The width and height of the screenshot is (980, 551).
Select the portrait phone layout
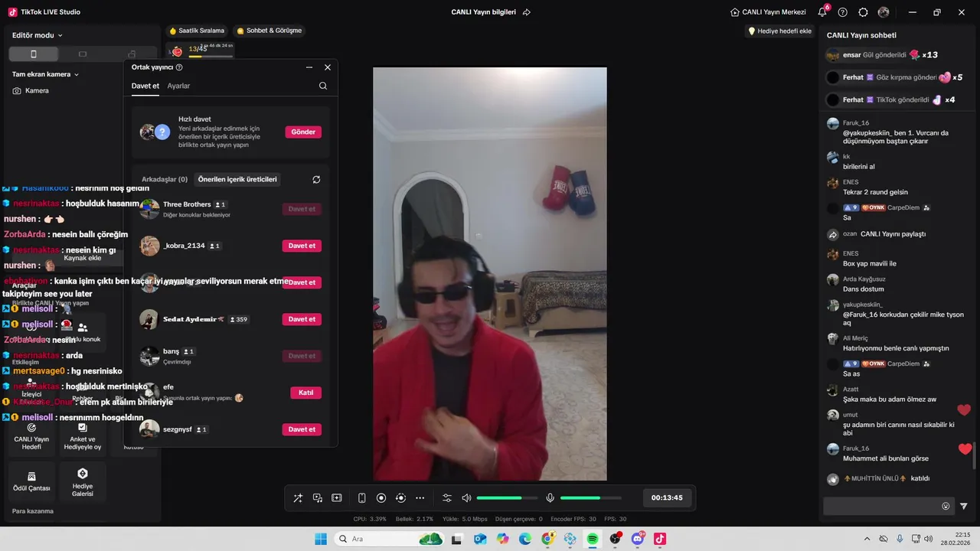(x=33, y=54)
